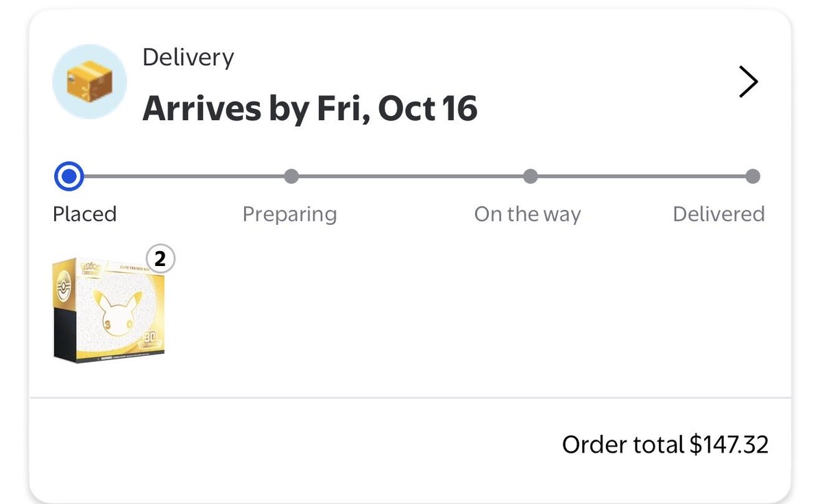Tap the quantity 2 badge

pyautogui.click(x=160, y=259)
